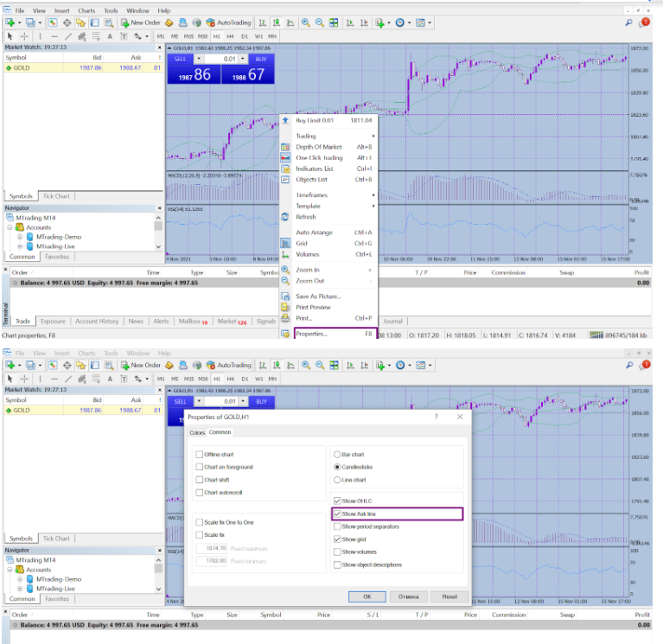Open Account History tab in top terminal
Viewport: 663px width, 644px height.
click(97, 322)
